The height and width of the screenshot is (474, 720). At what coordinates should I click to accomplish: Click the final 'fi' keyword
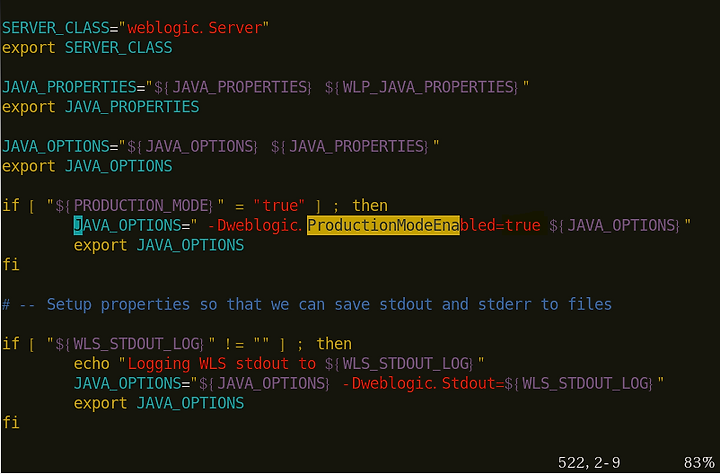pyautogui.click(x=11, y=423)
